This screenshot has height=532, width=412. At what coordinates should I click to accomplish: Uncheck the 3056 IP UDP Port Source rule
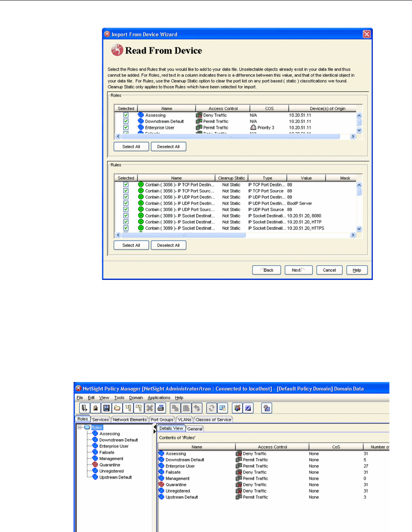click(126, 210)
